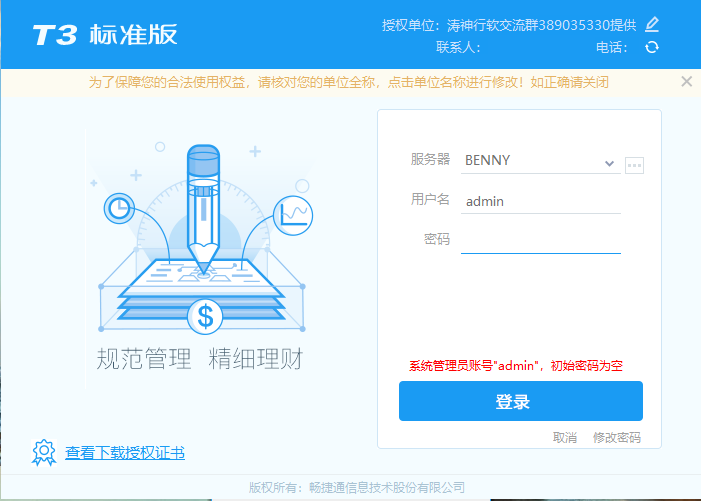Viewport: 701px width, 501px height.
Task: Click the 用户名 field containing admin
Action: click(540, 201)
